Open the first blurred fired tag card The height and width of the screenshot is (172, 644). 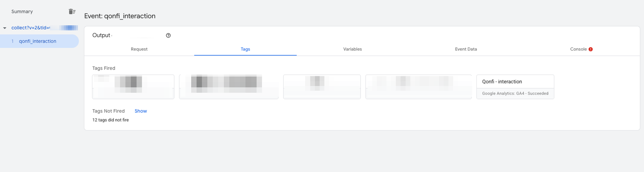(133, 87)
